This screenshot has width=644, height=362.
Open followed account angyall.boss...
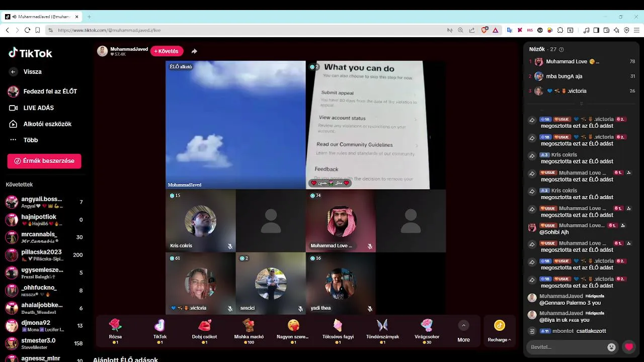44,202
